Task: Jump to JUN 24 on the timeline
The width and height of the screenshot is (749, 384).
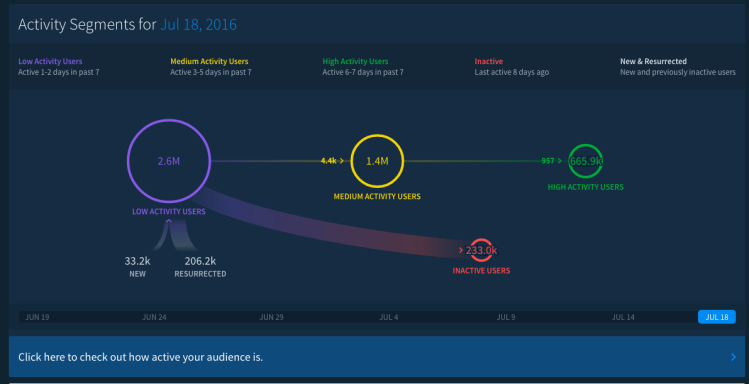Action: point(154,317)
